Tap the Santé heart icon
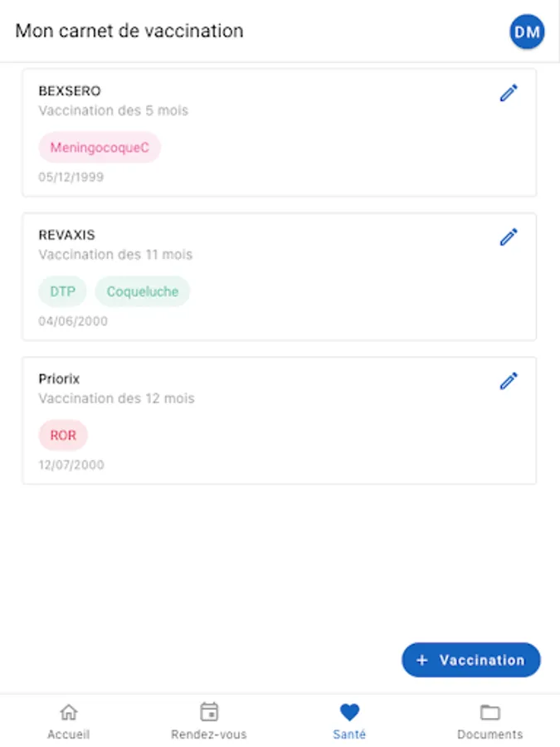 349,712
